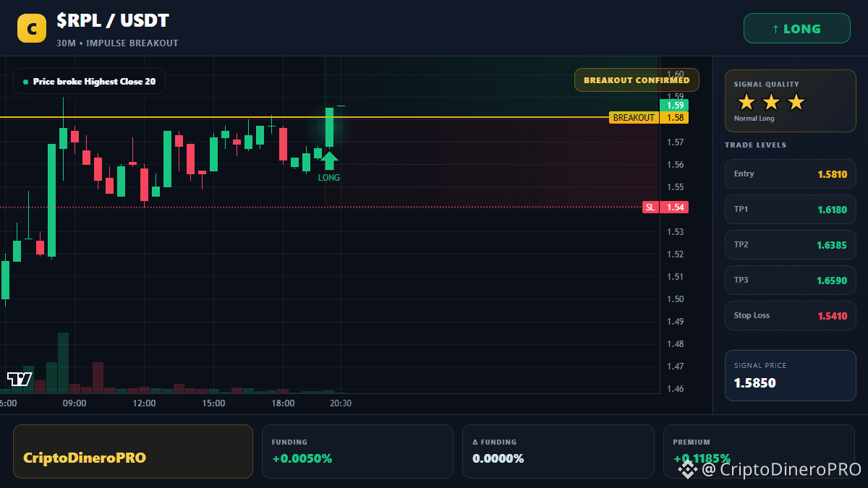Viewport: 868px width, 488px height.
Task: Click the first star in Signal Quality
Action: (x=746, y=102)
